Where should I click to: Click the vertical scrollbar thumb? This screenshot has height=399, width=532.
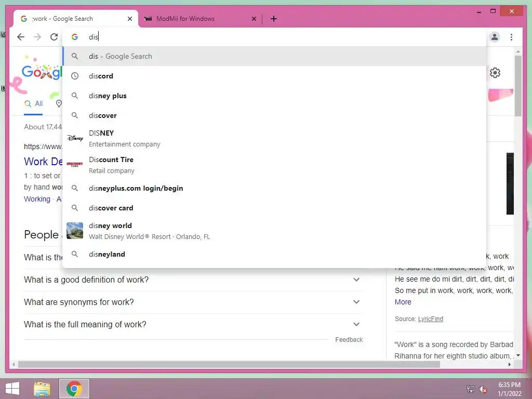(x=518, y=86)
